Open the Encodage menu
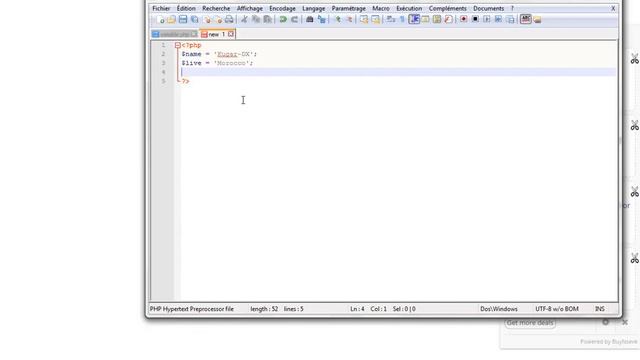 click(282, 8)
